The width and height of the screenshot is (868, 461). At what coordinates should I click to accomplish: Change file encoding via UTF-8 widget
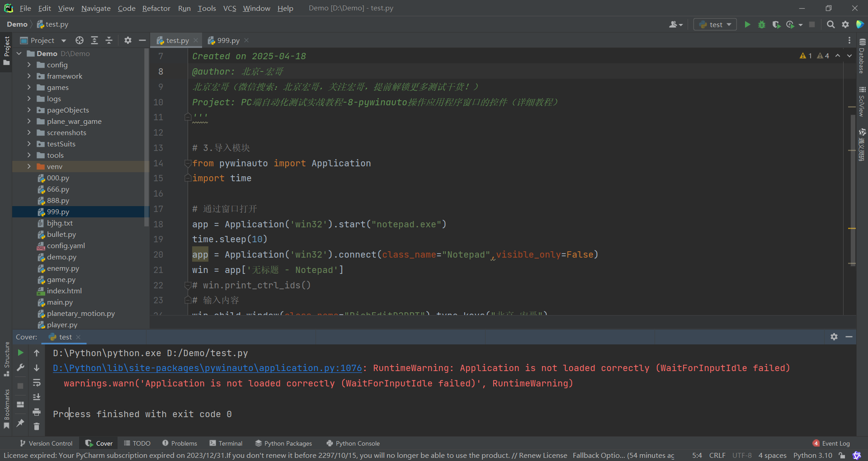[742, 455]
